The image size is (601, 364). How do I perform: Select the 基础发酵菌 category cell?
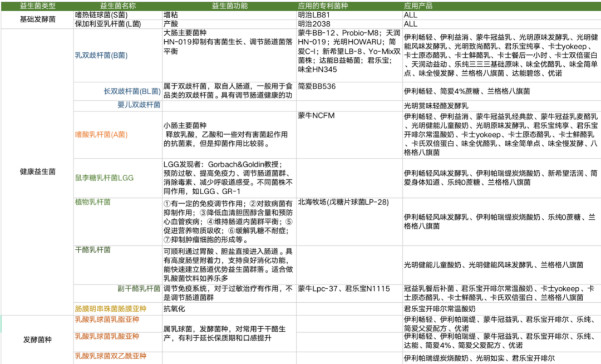click(x=37, y=19)
